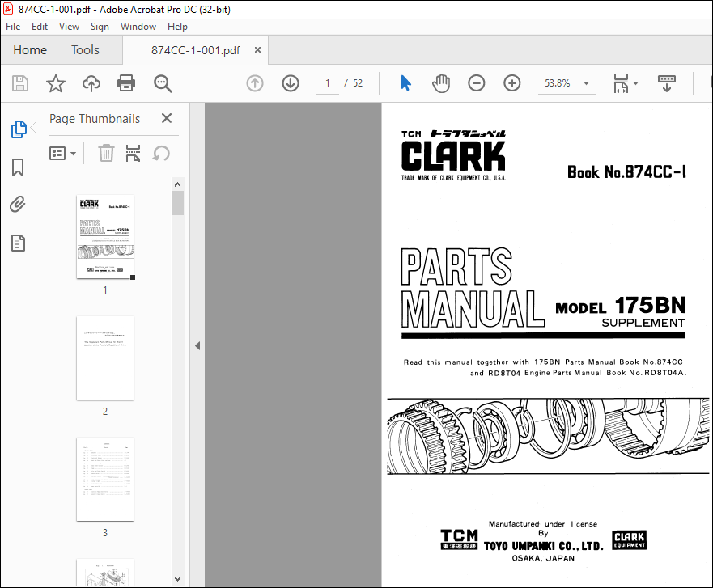Screen dimensions: 713x588
Task: Print the document with the printer icon
Action: pyautogui.click(x=126, y=83)
